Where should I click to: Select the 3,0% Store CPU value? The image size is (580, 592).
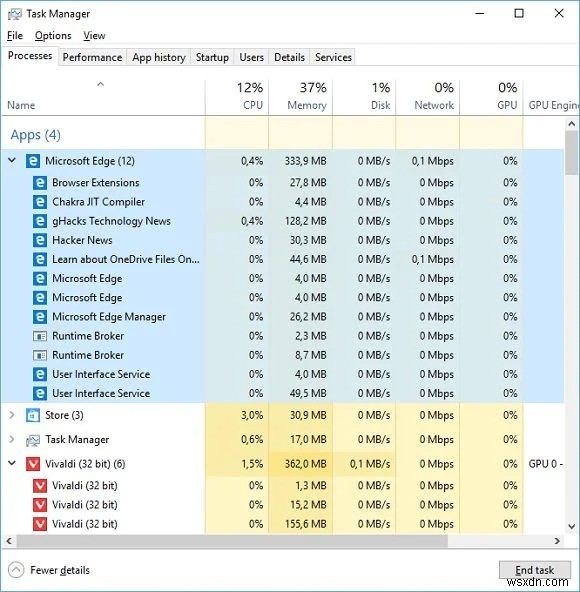point(252,415)
